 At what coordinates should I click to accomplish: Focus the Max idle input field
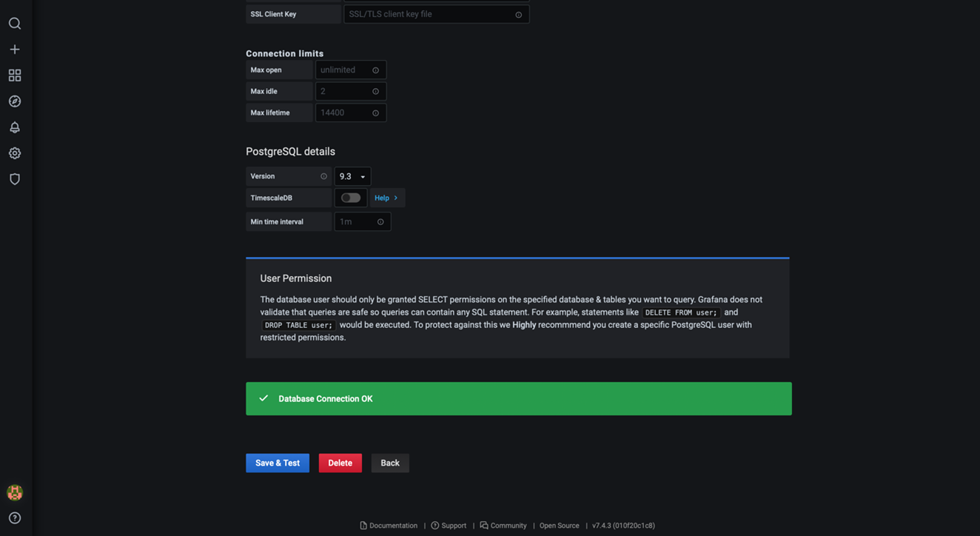click(x=351, y=91)
